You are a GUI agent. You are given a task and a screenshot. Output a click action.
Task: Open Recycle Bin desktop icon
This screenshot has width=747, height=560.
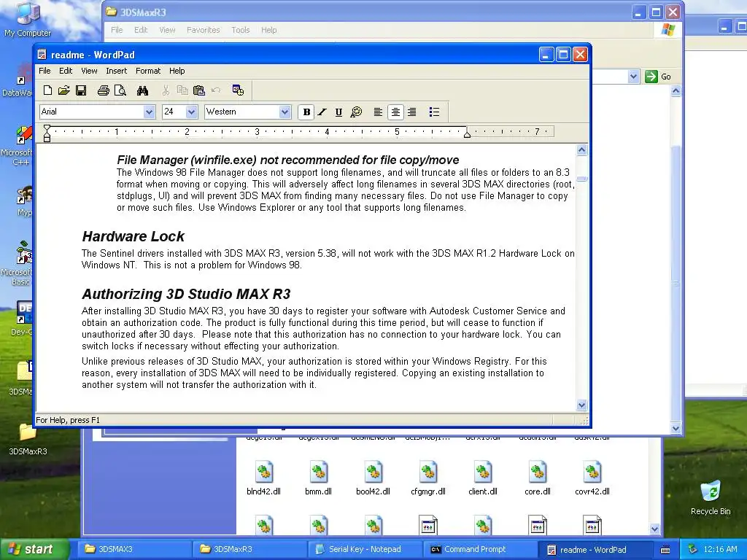click(711, 491)
